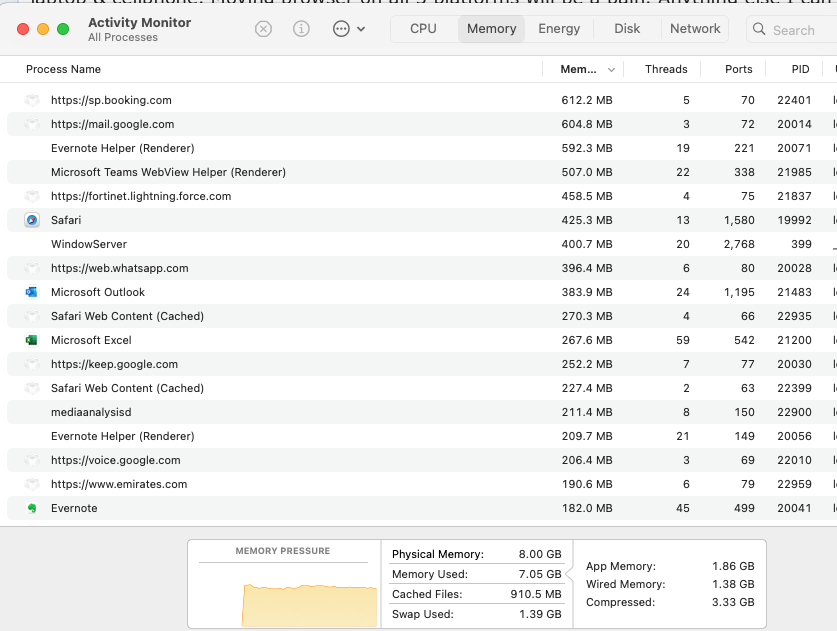Click the Microsoft Outlook app icon

tap(32, 292)
